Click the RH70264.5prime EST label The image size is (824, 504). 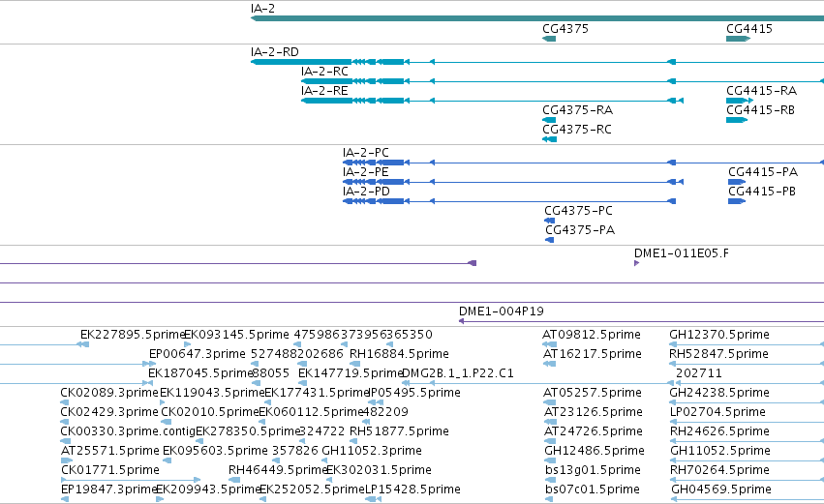[720, 470]
